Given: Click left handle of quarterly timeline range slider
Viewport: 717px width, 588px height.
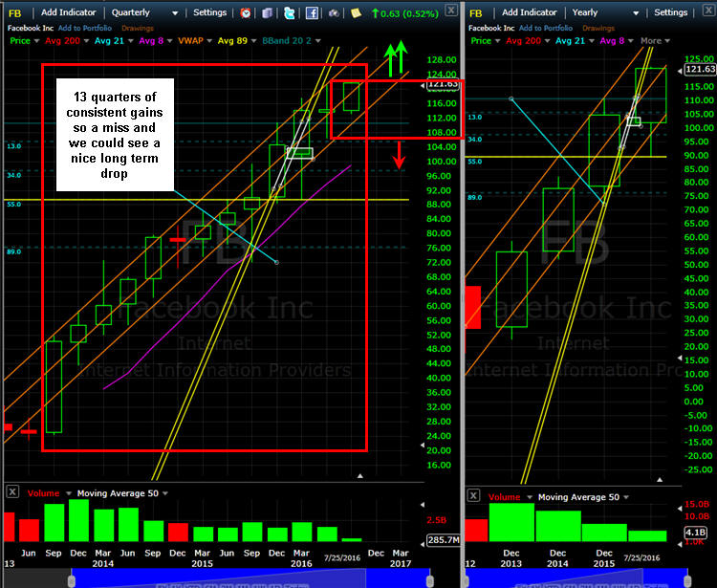Looking at the screenshot, I should click(x=72, y=579).
